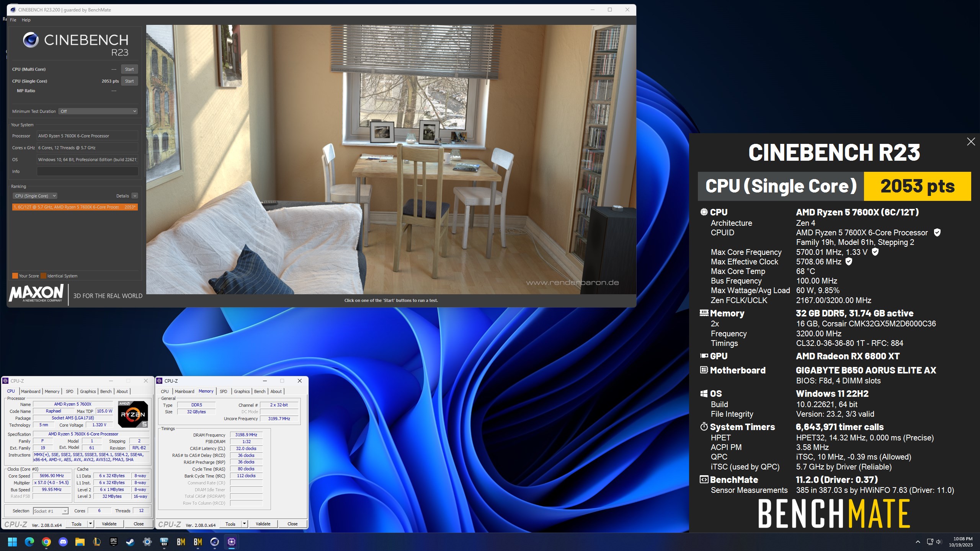980x551 pixels.
Task: Switch to Cinebench via taskbar icon
Action: click(x=214, y=542)
